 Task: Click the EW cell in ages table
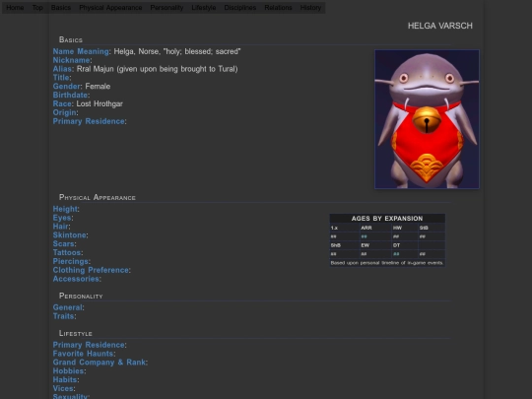[x=375, y=245]
